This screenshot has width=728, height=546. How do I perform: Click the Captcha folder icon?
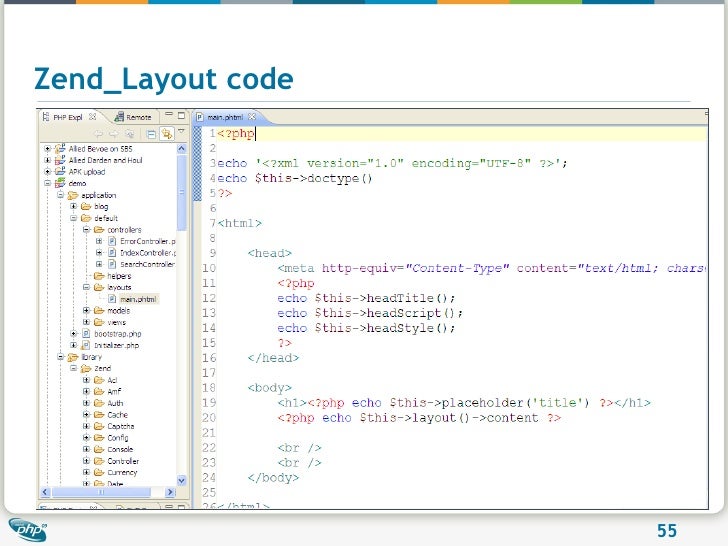(x=99, y=426)
